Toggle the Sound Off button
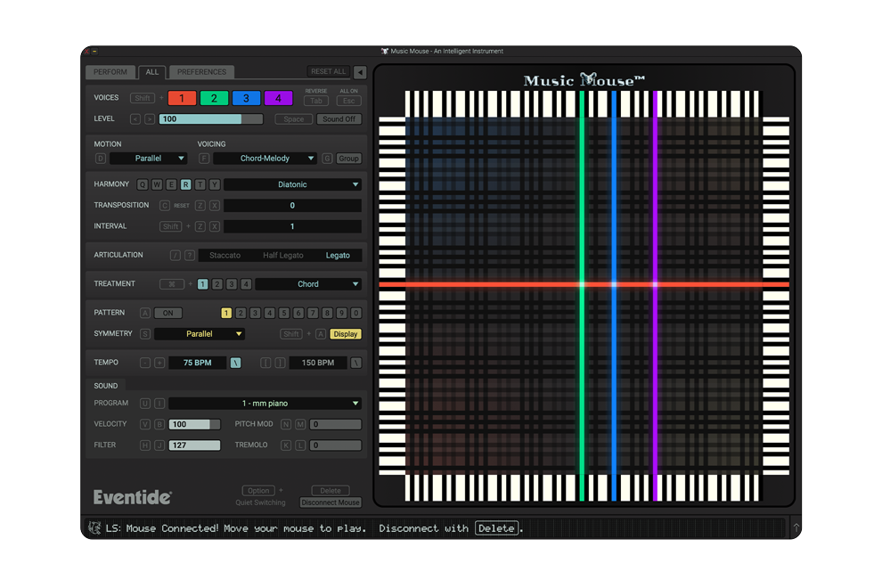 (x=339, y=119)
